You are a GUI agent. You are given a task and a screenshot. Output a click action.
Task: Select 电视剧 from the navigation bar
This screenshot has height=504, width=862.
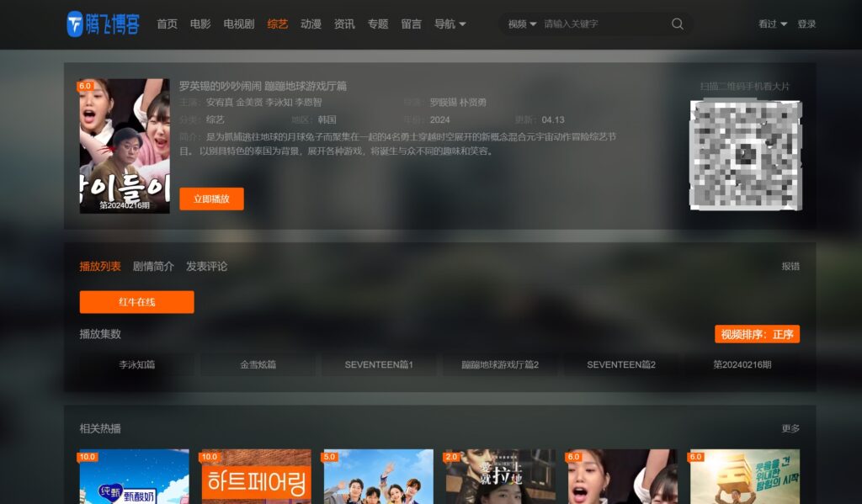pyautogui.click(x=238, y=24)
